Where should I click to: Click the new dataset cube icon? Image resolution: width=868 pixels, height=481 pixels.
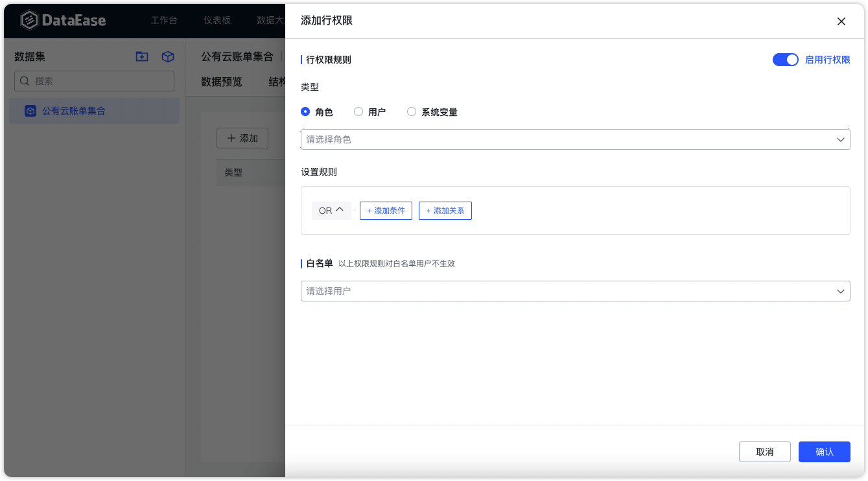(x=168, y=57)
